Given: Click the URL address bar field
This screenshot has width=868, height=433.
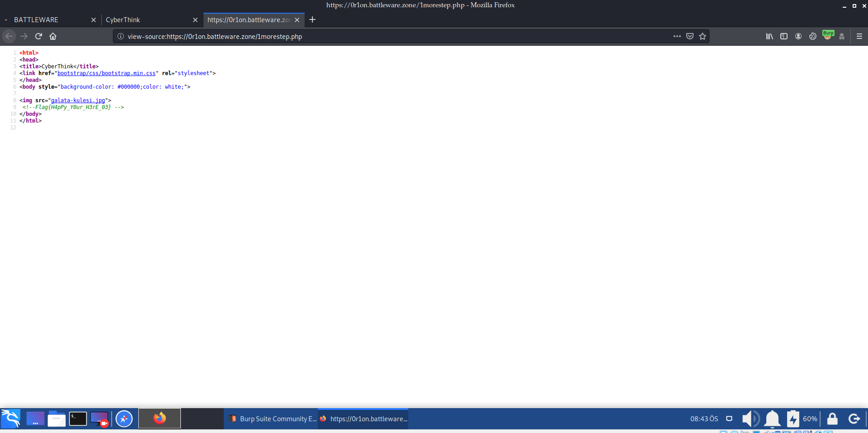Looking at the screenshot, I should [x=393, y=36].
